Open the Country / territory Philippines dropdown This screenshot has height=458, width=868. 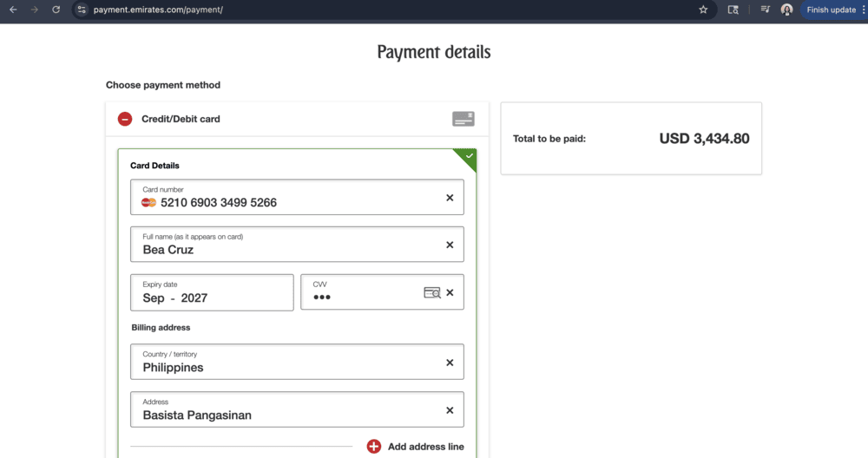click(x=297, y=362)
